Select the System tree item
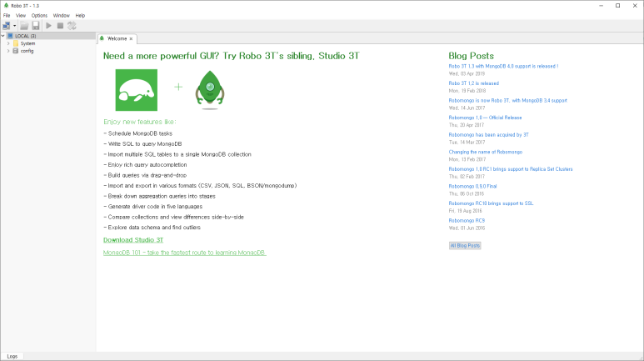Screen dimensions: 644x361 (x=28, y=43)
